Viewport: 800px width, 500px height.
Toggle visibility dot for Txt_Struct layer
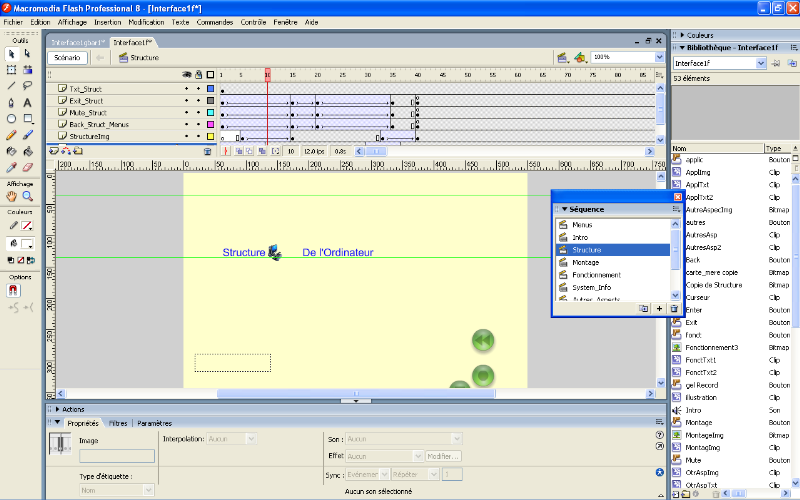[x=186, y=89]
